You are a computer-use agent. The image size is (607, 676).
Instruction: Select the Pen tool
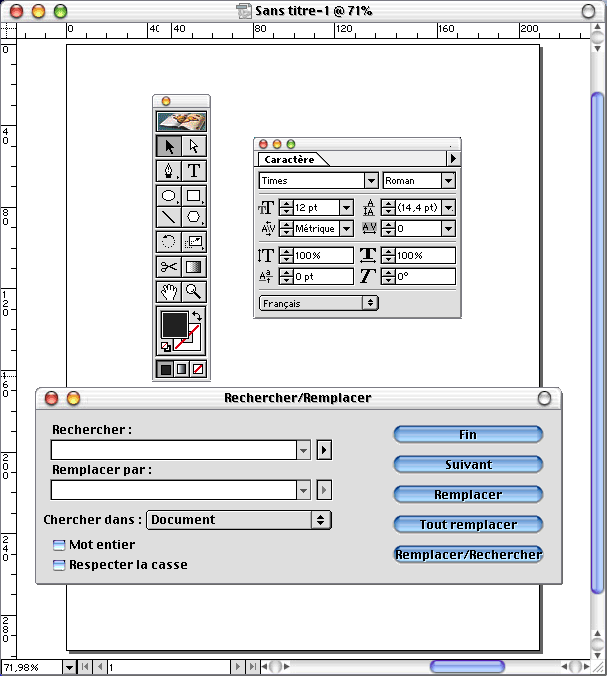pyautogui.click(x=169, y=171)
